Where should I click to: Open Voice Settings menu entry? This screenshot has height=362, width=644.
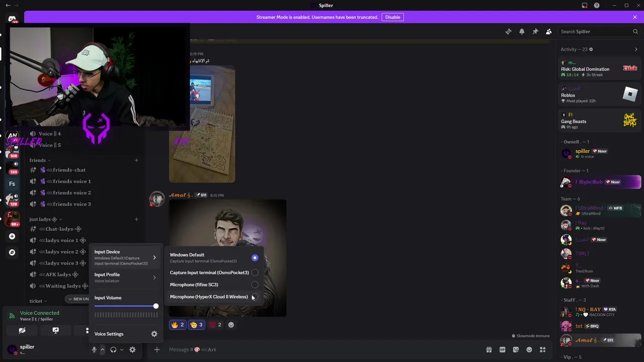click(x=125, y=334)
